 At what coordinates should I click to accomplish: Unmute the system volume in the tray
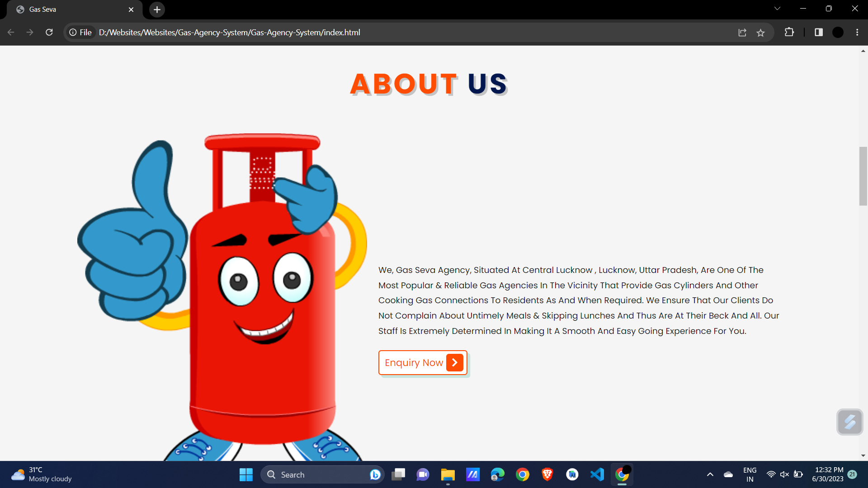click(784, 474)
